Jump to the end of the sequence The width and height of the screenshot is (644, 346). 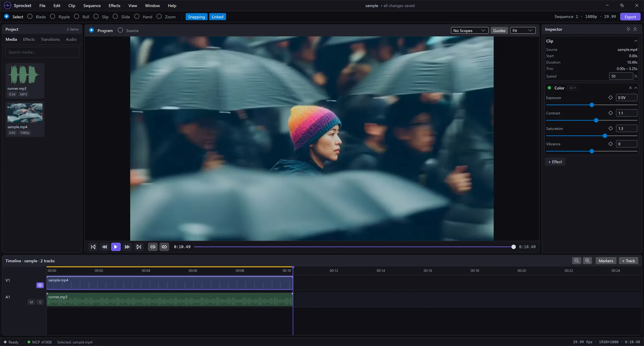(139, 247)
